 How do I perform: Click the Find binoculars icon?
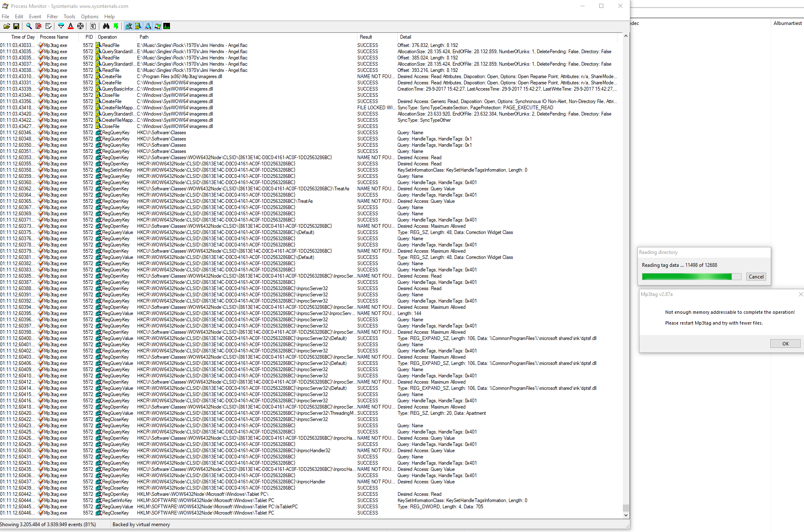click(106, 26)
